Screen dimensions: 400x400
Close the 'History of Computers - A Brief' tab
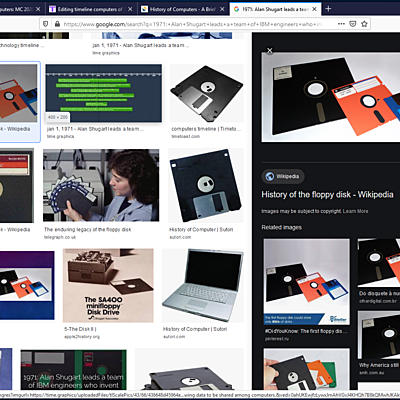[x=222, y=9]
